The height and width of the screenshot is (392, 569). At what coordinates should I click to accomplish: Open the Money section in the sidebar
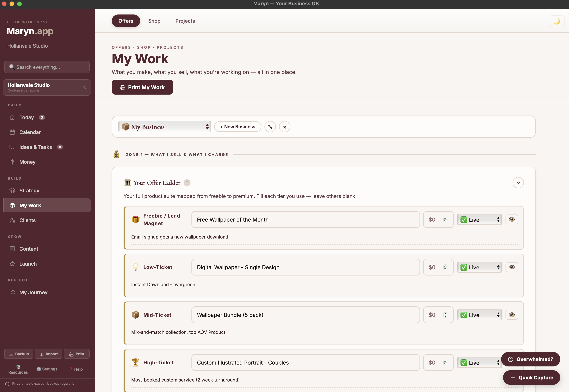(27, 162)
